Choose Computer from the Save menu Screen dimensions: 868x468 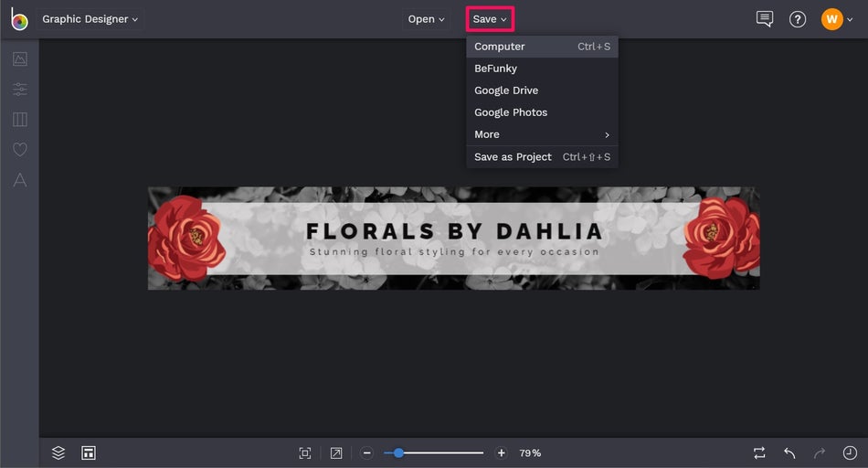click(x=542, y=47)
